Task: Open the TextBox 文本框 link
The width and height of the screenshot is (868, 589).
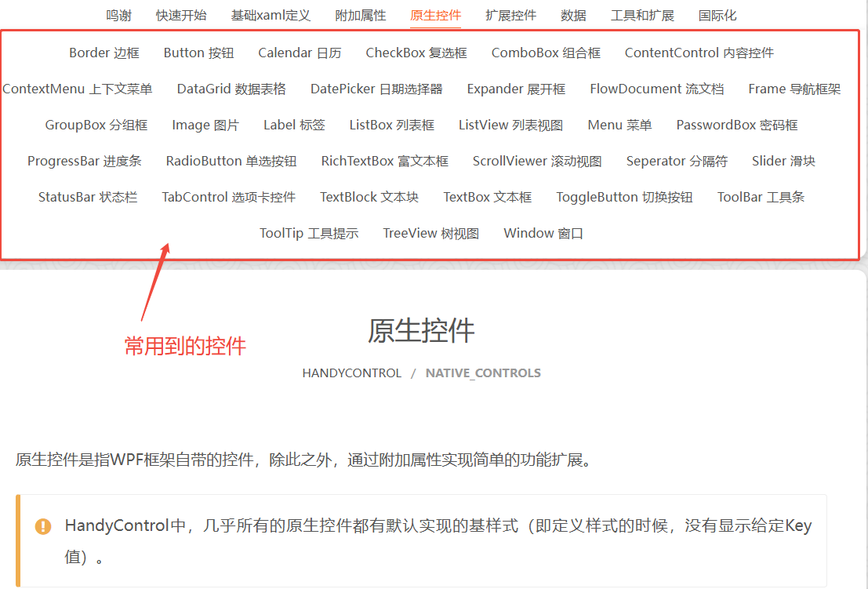Action: coord(487,197)
